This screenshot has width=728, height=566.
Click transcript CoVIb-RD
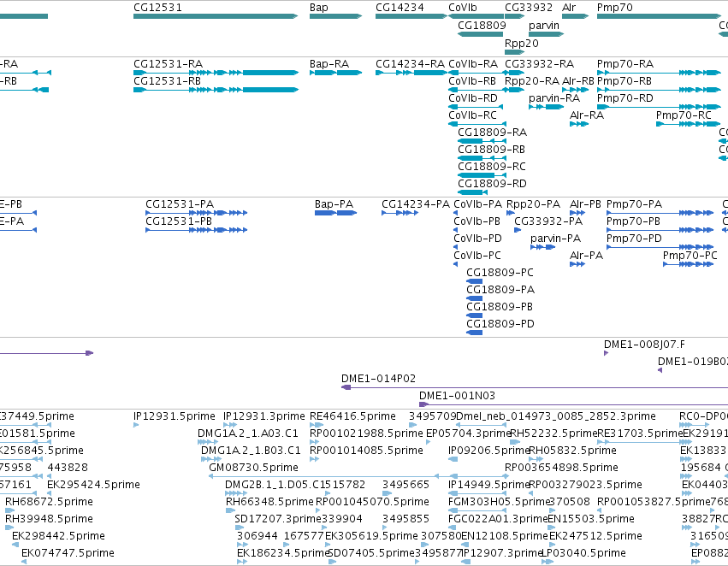point(472,97)
